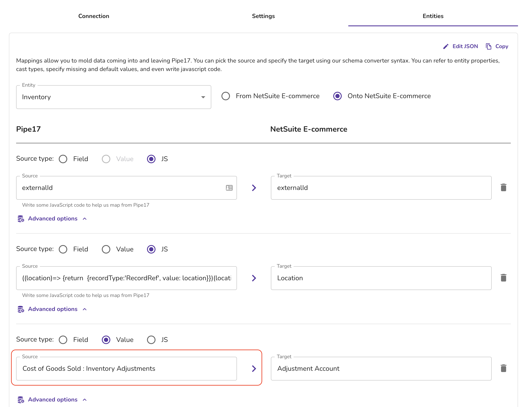This screenshot has height=407, width=532.
Task: Click the Location source JavaScript field
Action: (x=126, y=278)
